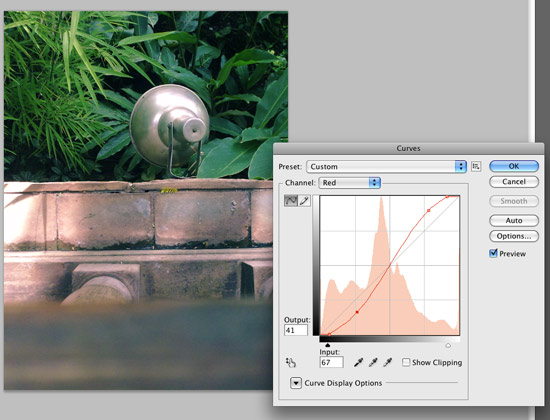550x420 pixels.
Task: Open the Channel dropdown showing Red
Action: 349,182
